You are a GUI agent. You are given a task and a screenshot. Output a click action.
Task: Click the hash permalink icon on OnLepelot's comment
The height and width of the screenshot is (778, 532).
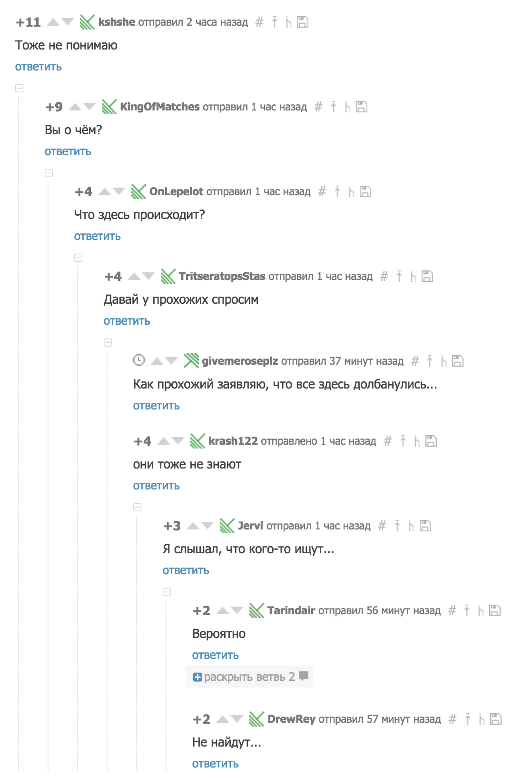tap(322, 191)
